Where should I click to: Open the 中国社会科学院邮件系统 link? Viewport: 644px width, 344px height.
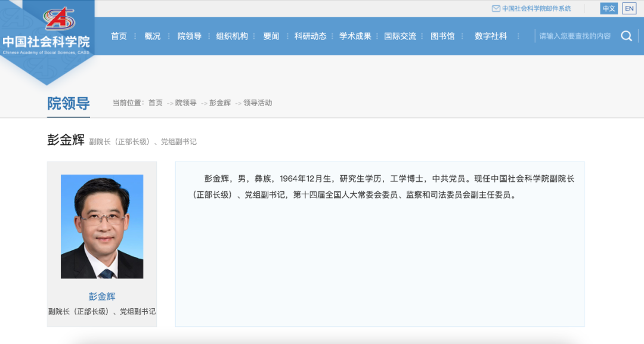pos(535,8)
